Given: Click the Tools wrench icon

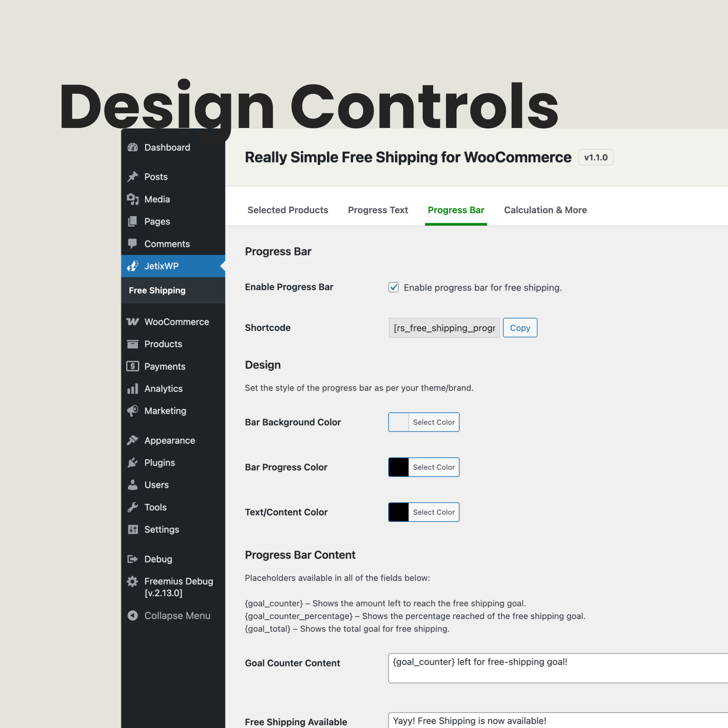Looking at the screenshot, I should click(x=133, y=507).
